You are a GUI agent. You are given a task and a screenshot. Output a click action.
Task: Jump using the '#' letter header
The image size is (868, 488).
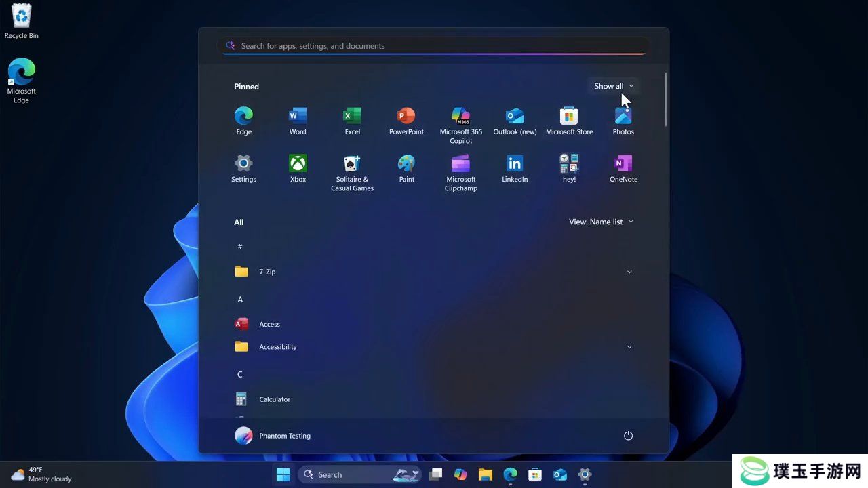click(240, 247)
